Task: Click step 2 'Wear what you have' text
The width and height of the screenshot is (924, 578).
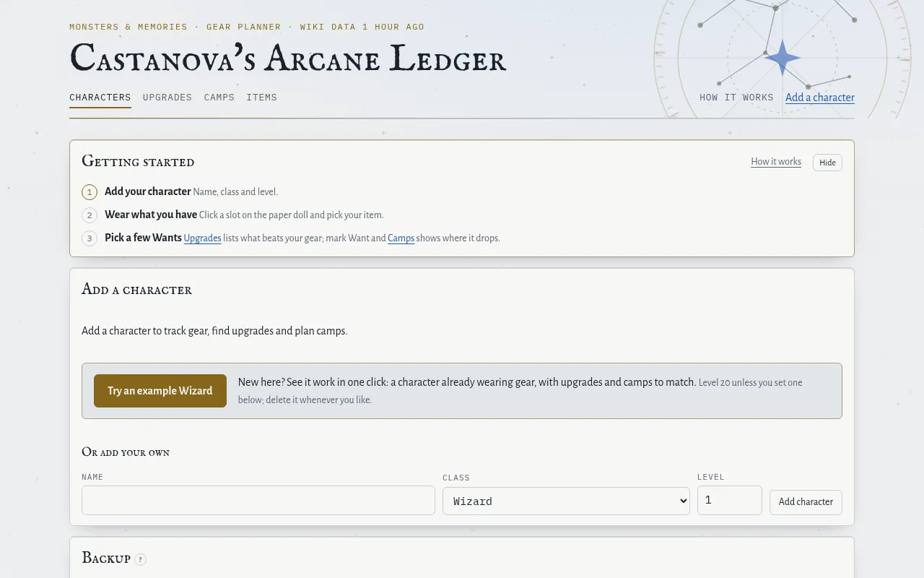Action: click(151, 215)
